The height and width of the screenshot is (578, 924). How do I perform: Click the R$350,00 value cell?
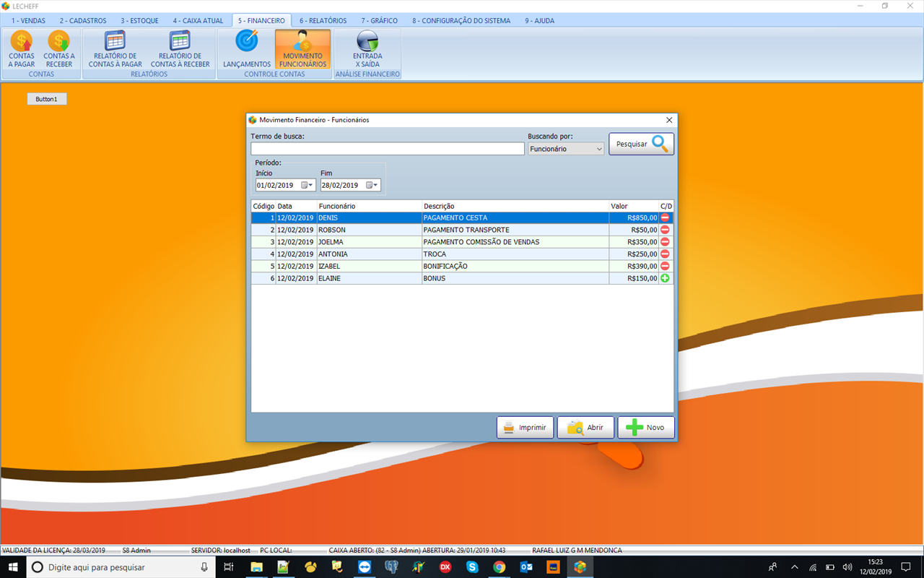(x=634, y=242)
